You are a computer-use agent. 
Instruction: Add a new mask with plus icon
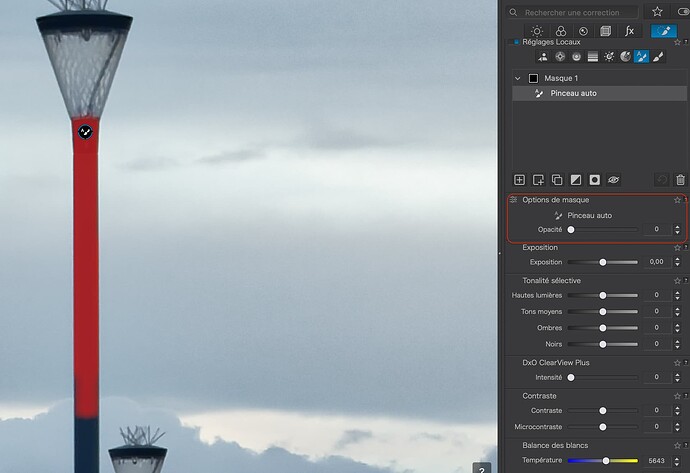pos(519,180)
